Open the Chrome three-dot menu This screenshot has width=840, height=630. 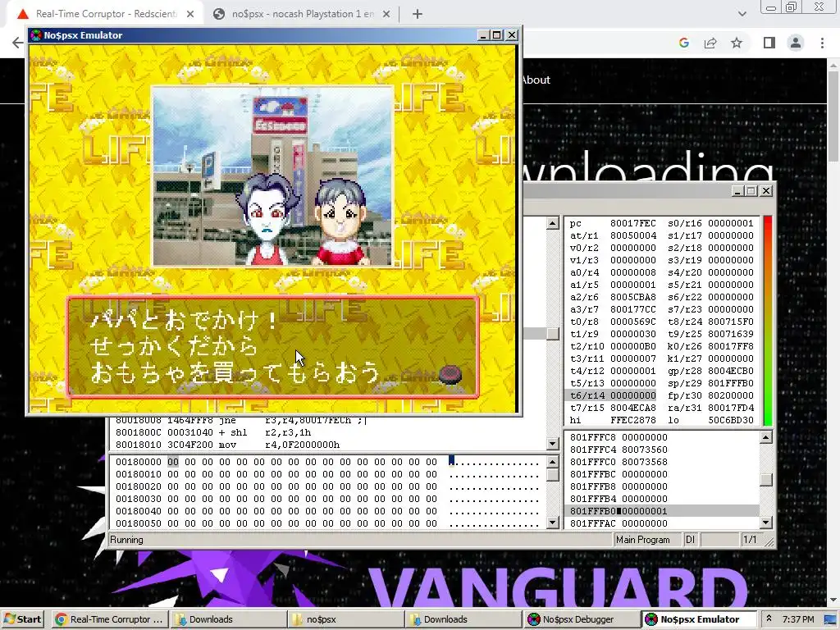pyautogui.click(x=822, y=43)
